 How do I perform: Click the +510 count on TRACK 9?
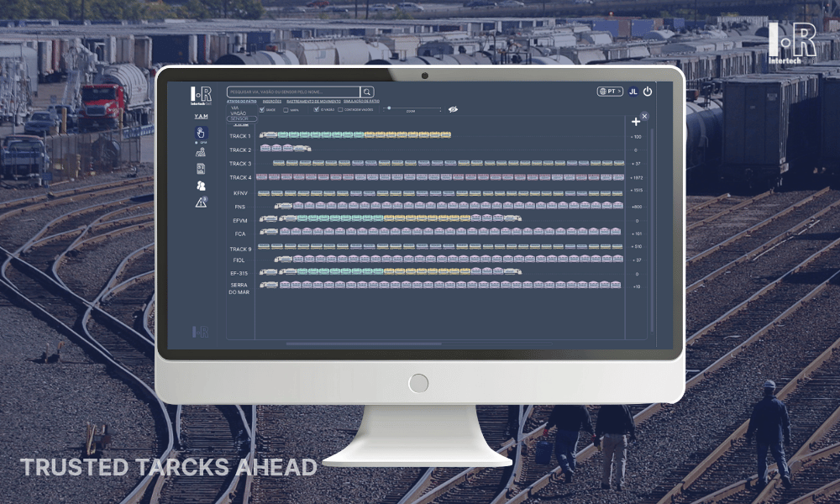[x=637, y=247]
